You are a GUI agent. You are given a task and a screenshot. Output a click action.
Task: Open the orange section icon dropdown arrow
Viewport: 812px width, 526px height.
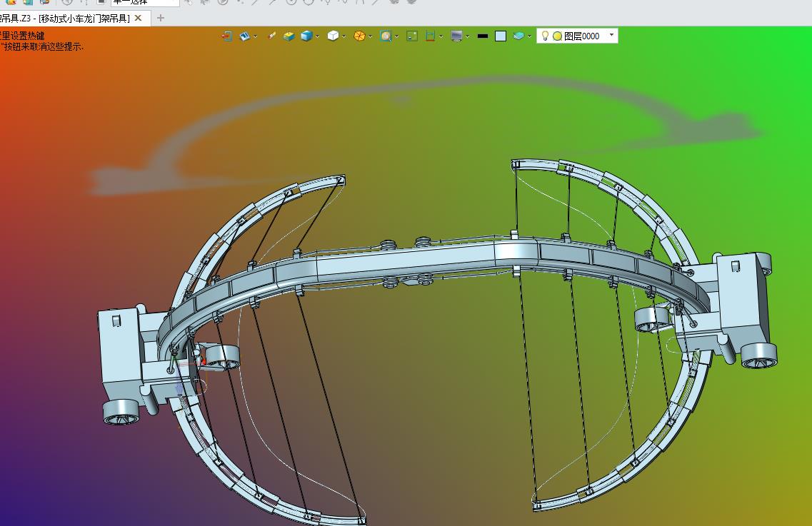(370, 36)
